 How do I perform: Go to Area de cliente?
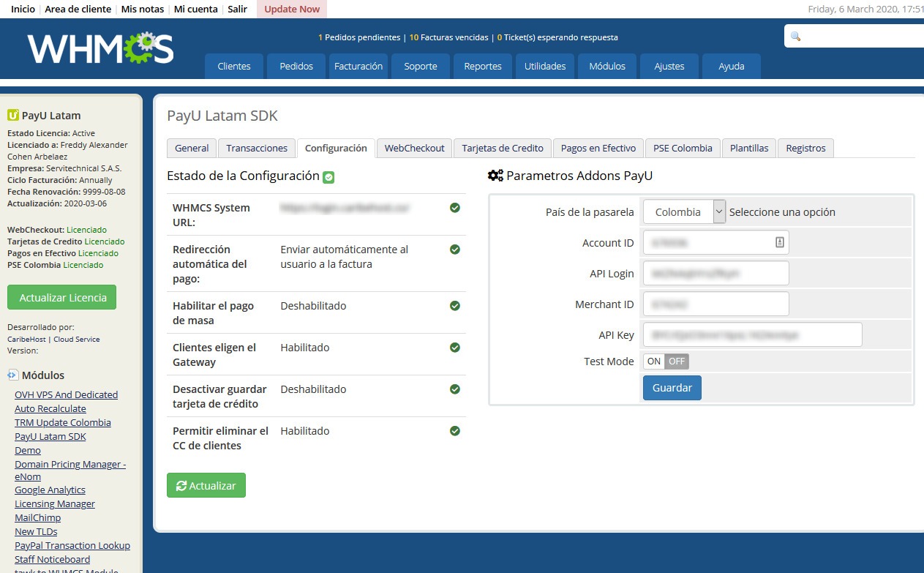tap(78, 9)
